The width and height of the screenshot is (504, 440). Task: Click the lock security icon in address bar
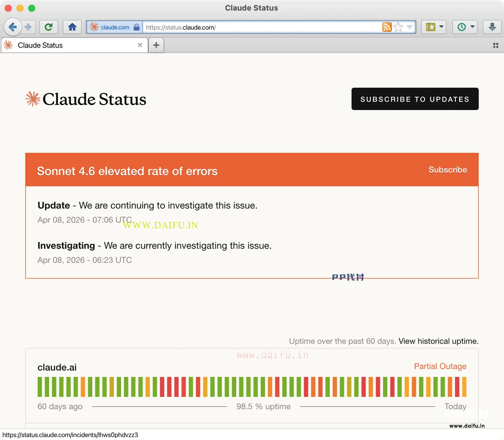tap(136, 27)
